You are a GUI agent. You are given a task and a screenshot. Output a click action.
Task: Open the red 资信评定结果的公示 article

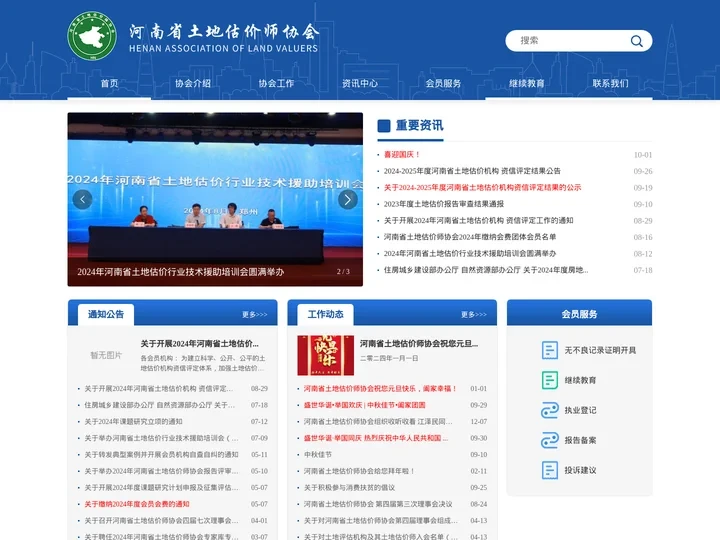(x=483, y=188)
